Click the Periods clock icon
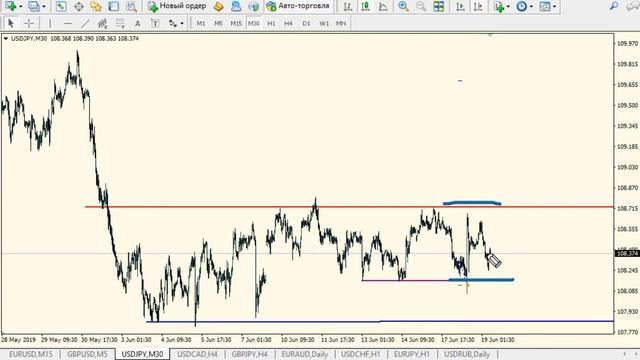Screen dimensions: 640x360 (x=522, y=6)
